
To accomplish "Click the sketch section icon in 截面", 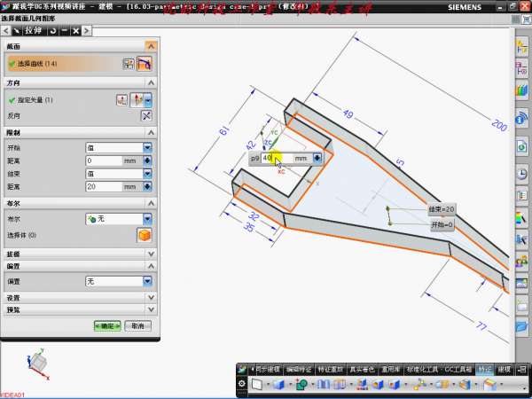I will coord(129,64).
